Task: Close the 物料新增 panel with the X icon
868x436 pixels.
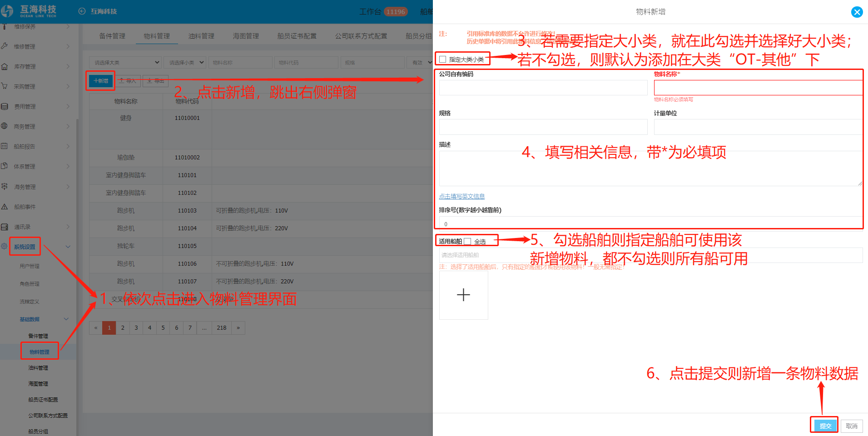Action: point(857,12)
